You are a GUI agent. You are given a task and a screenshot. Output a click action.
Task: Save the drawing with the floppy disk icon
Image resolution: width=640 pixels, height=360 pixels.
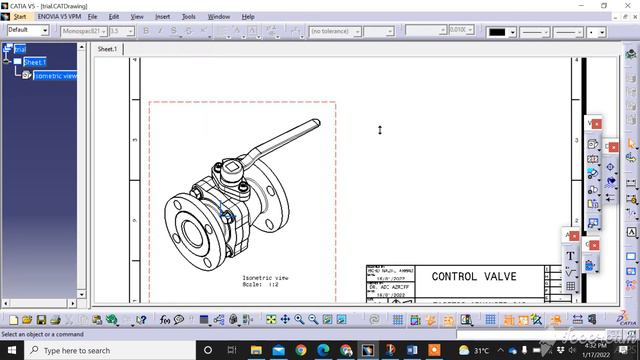(x=41, y=320)
